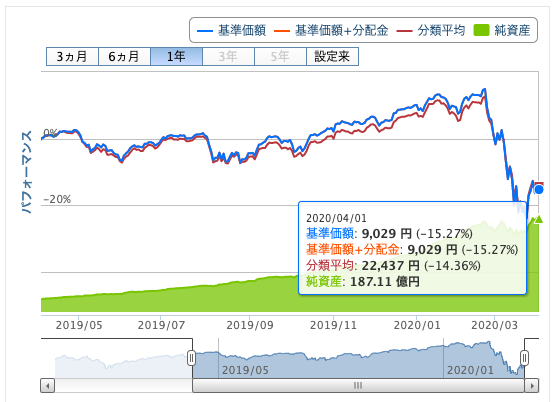Click the 2019/05 label in navigator
Screen dimensions: 555x402
[245, 370]
